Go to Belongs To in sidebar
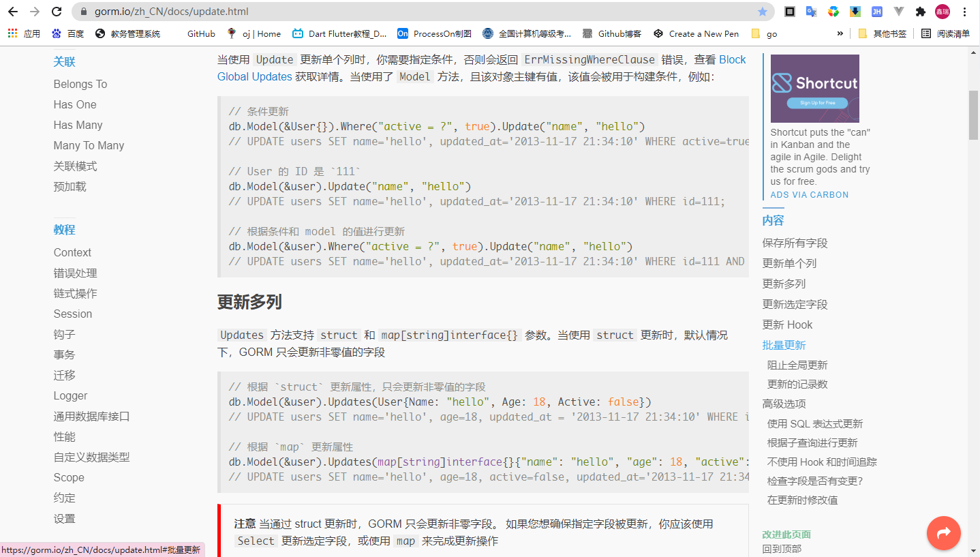The height and width of the screenshot is (557, 980). (80, 84)
